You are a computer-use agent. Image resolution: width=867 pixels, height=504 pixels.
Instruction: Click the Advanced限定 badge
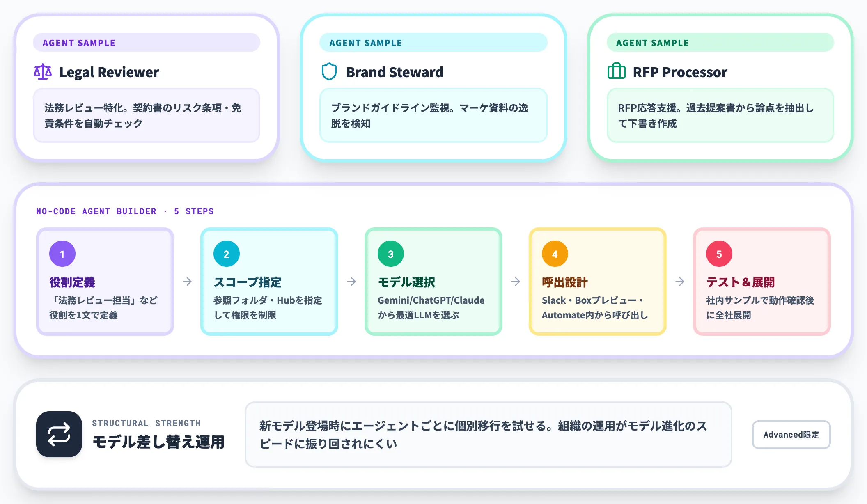click(x=791, y=435)
